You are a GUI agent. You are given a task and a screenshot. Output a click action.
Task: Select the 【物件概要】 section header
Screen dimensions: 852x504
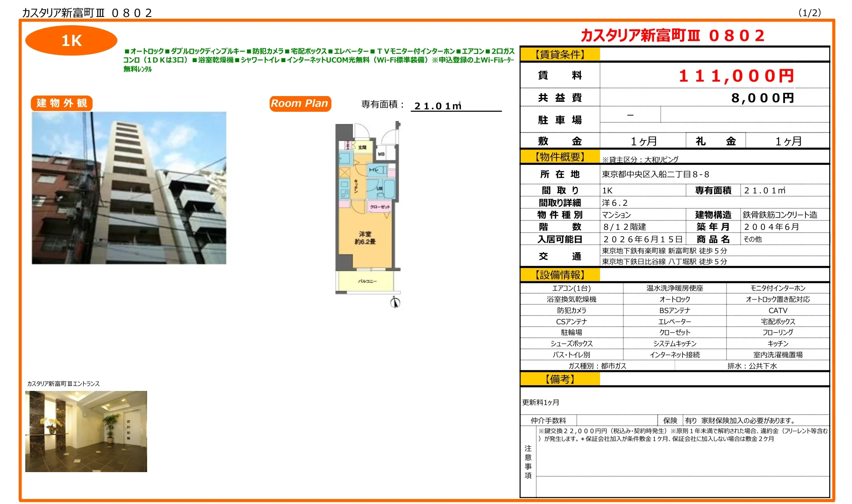(x=560, y=157)
